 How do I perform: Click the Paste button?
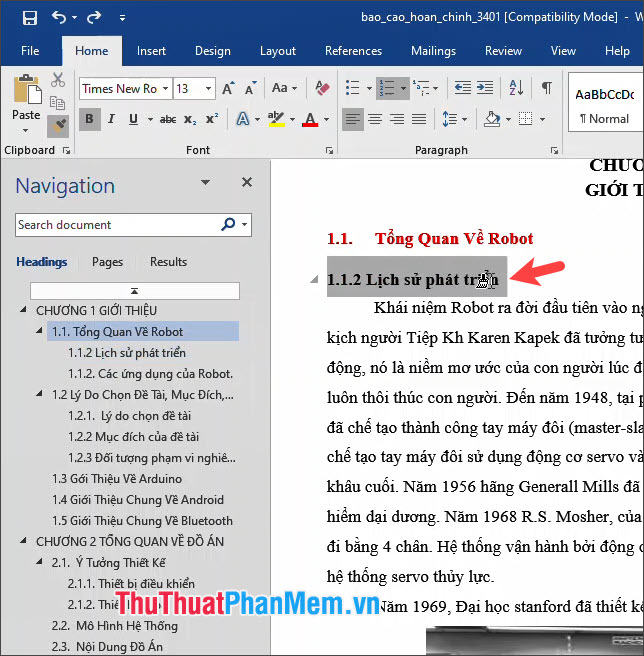pos(27,102)
